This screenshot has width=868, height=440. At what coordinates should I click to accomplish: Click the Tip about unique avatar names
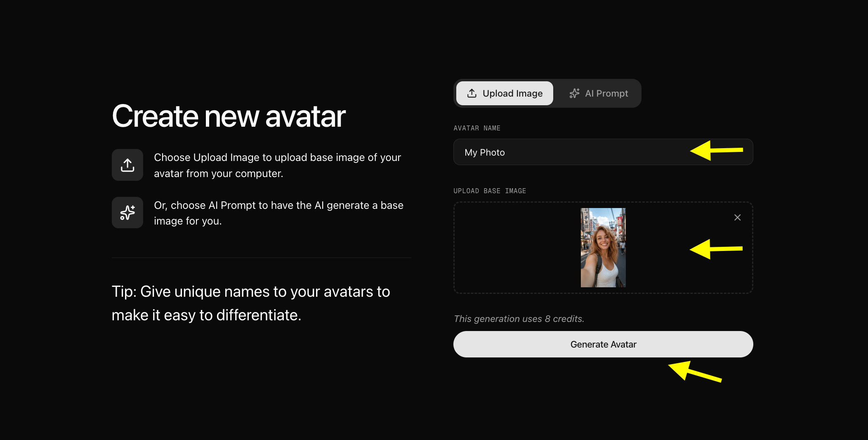[x=251, y=303]
